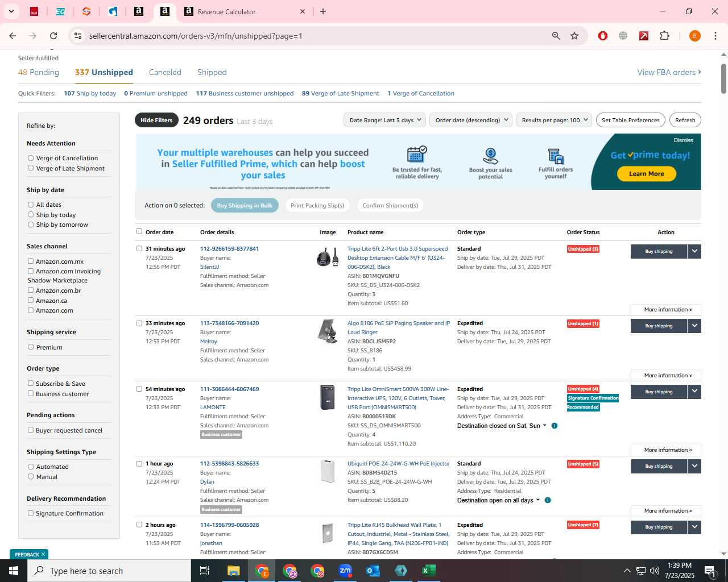The image size is (728, 582).
Task: Open the red Opera-style extension icon
Action: click(x=603, y=36)
